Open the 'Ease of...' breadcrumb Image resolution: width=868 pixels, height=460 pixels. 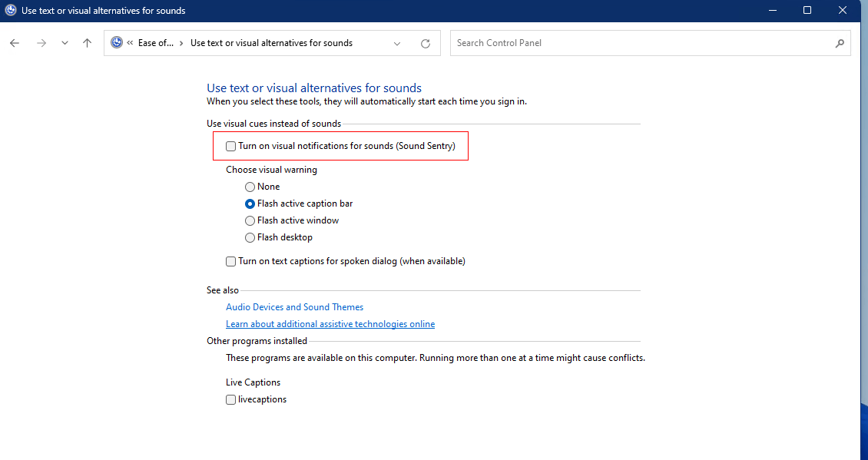click(156, 43)
